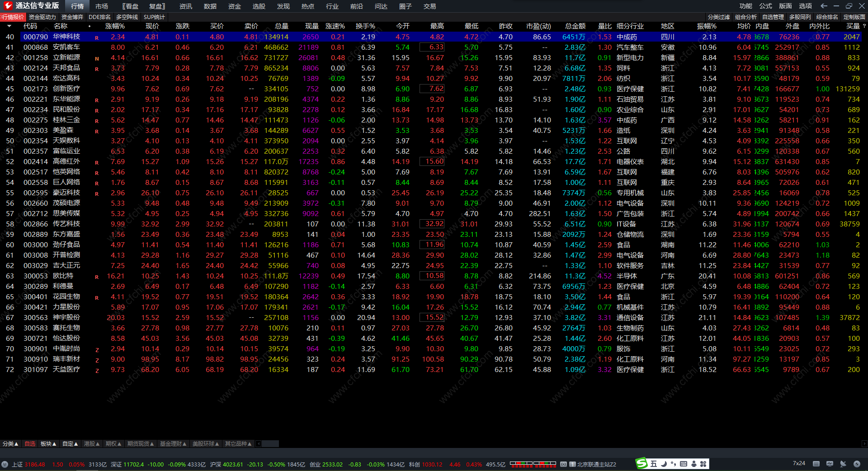Viewport: 868px width, 471px height.
Task: Switch Sogou 五 wubi input mode
Action: 654,464
